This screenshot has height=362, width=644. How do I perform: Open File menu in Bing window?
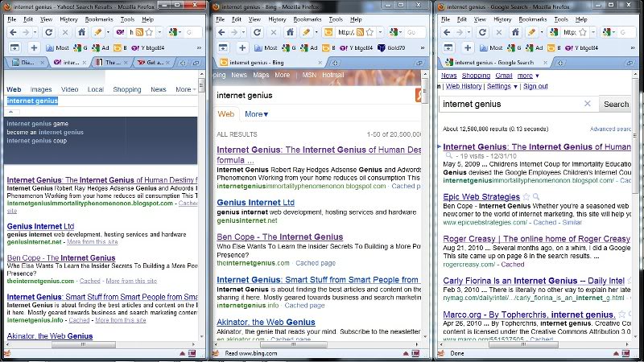pos(220,19)
